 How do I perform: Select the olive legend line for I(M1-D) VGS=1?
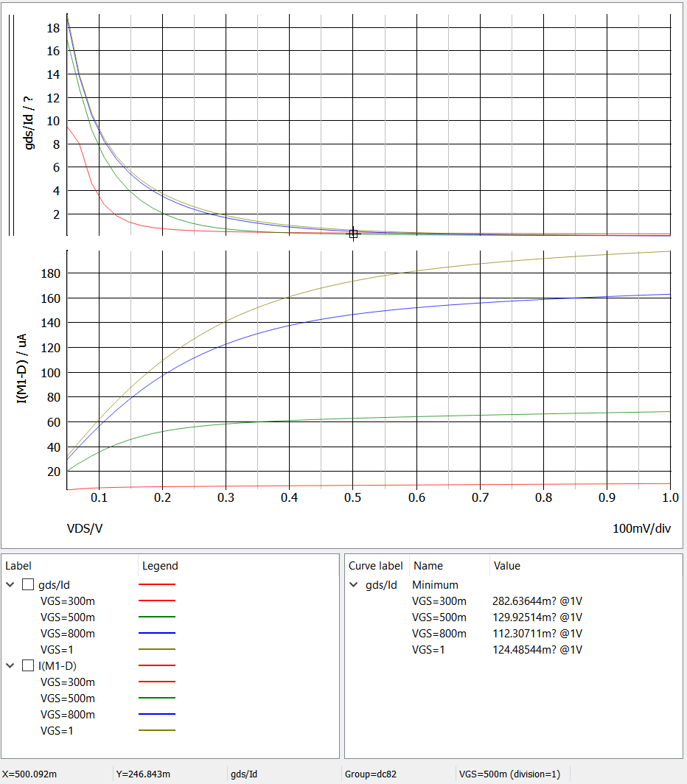158,730
